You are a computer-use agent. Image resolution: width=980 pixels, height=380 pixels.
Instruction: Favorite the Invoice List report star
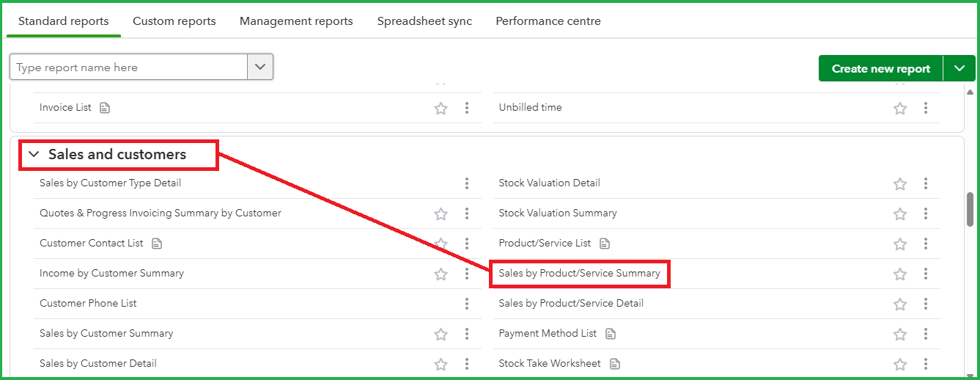(x=441, y=109)
